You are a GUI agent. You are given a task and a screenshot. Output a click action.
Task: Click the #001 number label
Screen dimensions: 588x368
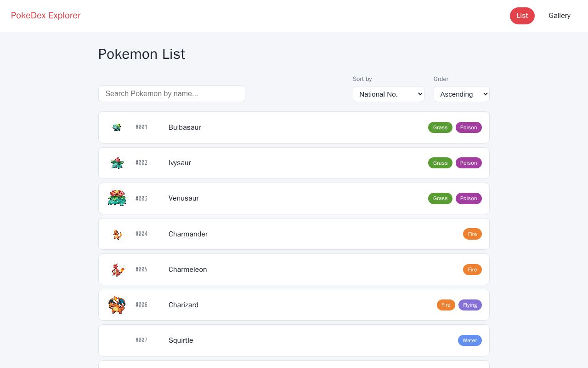(141, 127)
